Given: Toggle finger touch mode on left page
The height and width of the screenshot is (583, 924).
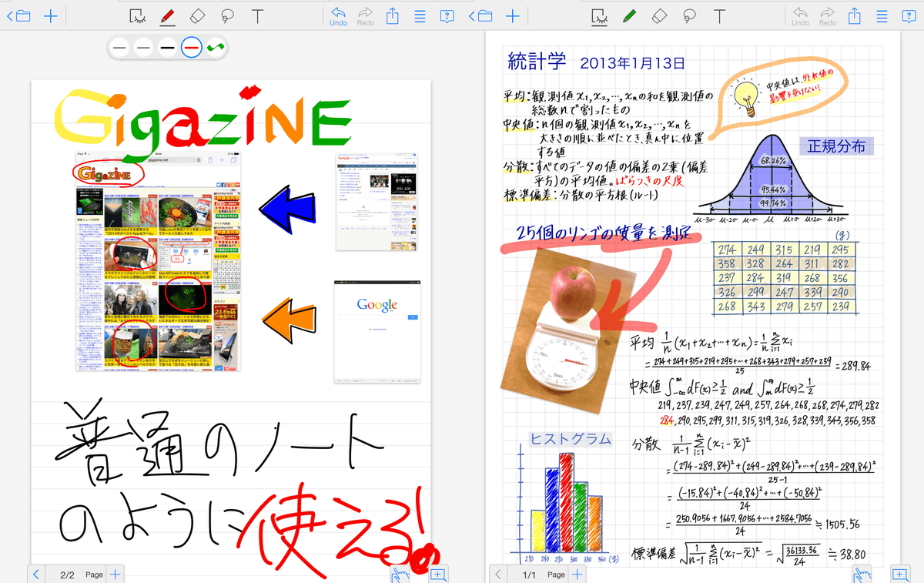Looking at the screenshot, I should (399, 574).
